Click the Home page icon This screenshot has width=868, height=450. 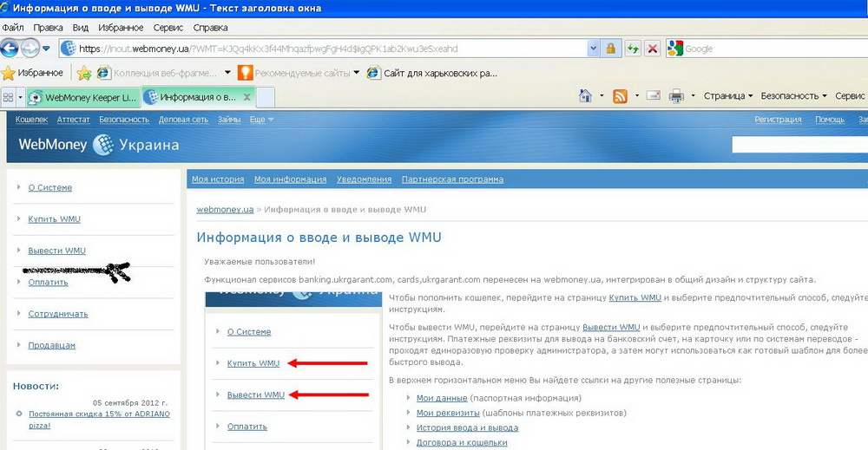pos(585,95)
